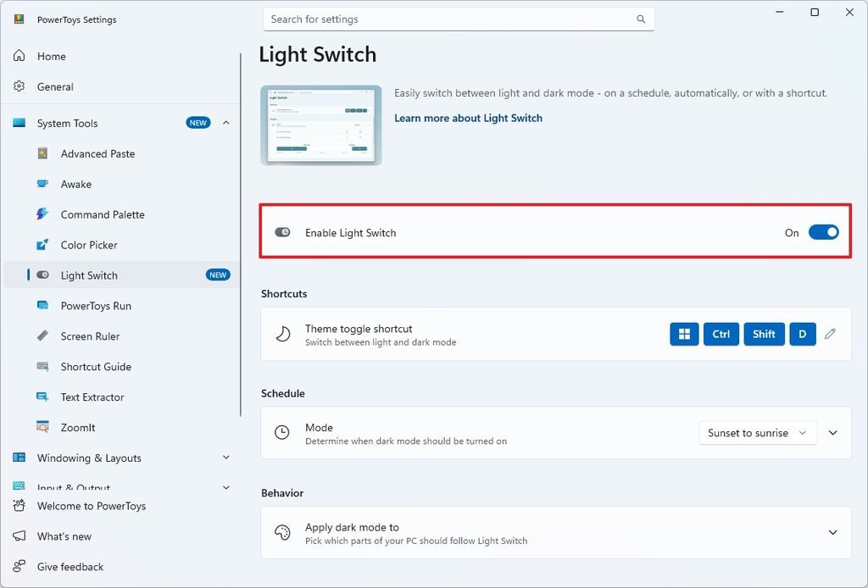This screenshot has width=868, height=588.
Task: Click the Home house icon
Action: [x=19, y=56]
